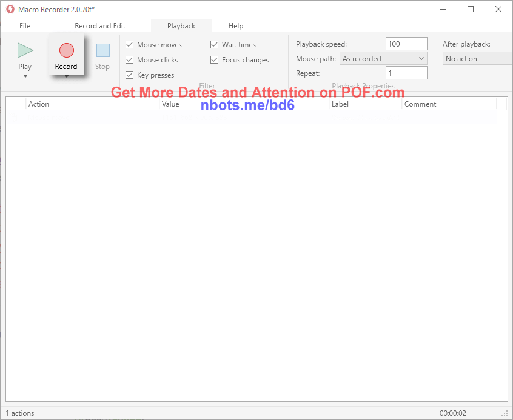Screen dimensions: 513x420
Task: Click the Playback speed input field
Action: [407, 44]
